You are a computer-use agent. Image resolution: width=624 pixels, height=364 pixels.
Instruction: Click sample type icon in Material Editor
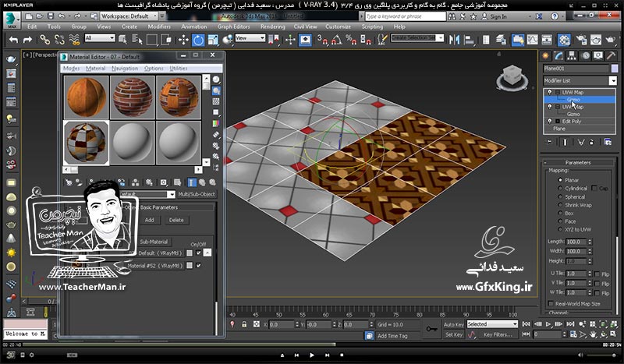(x=216, y=80)
